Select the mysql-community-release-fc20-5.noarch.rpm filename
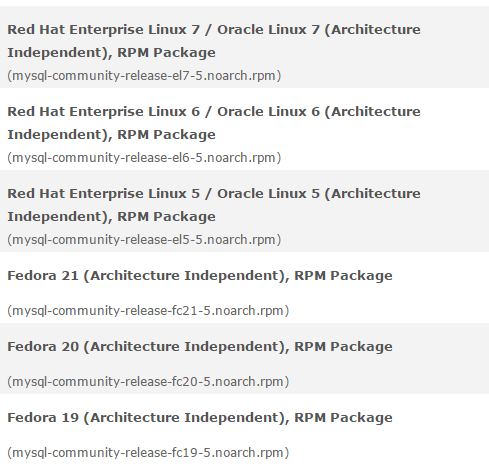This screenshot has width=489, height=469. (x=148, y=382)
